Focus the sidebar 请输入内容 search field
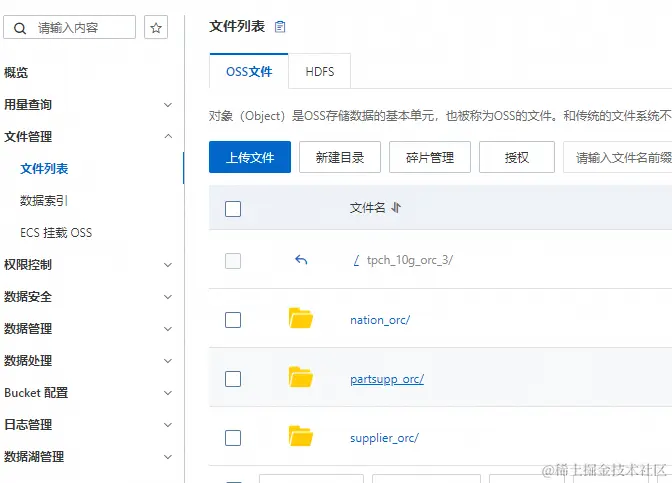Screen dimensions: 672x483 pos(69,27)
